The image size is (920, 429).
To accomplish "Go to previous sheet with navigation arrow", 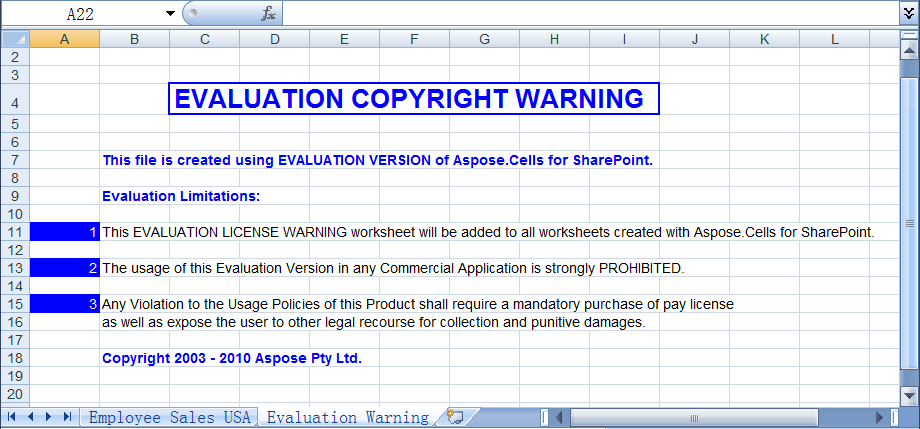I will pyautogui.click(x=31, y=417).
